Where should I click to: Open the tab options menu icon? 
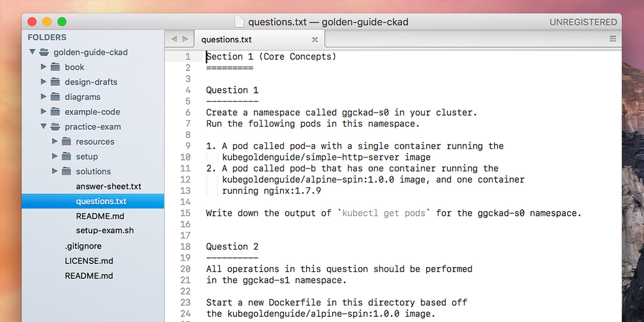click(x=613, y=40)
